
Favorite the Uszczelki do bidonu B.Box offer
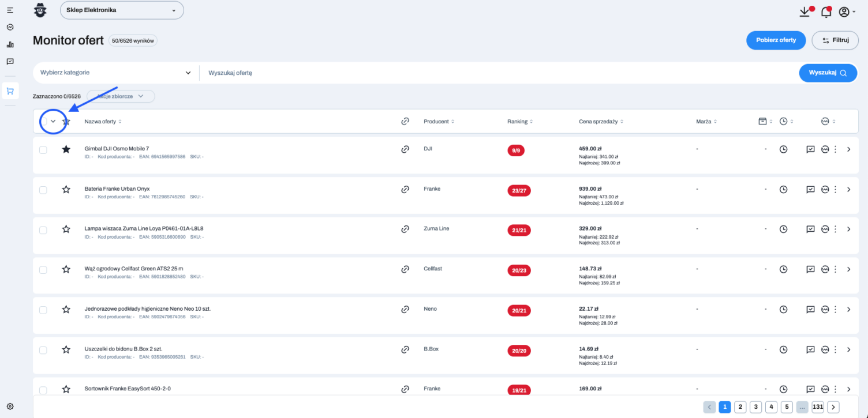coord(66,349)
